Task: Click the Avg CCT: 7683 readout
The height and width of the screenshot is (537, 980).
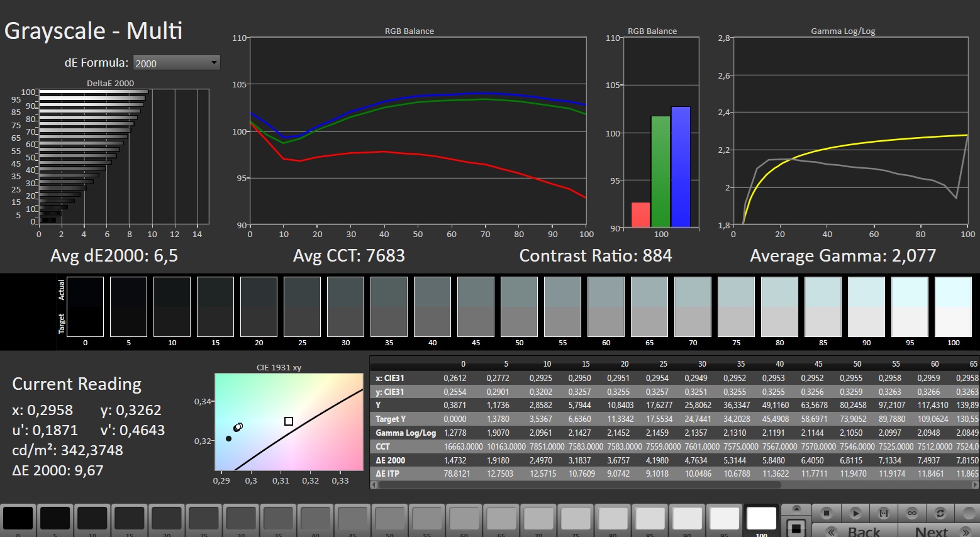Action: tap(349, 256)
